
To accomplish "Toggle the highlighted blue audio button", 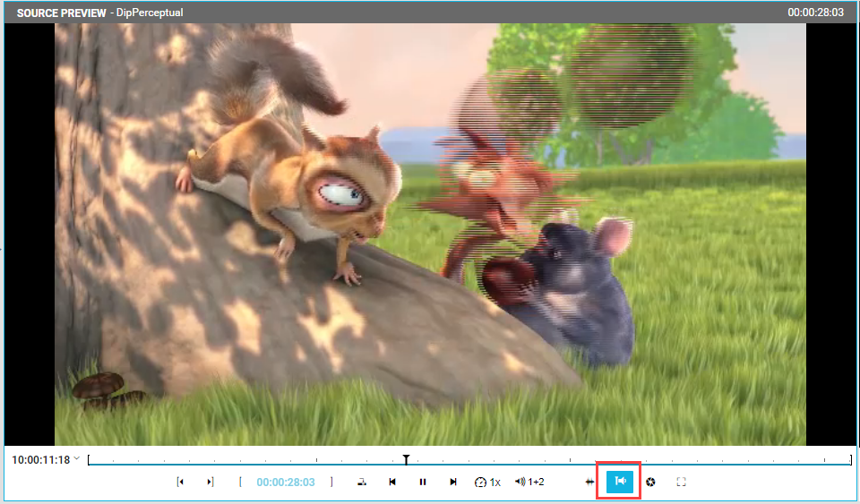I will (620, 482).
